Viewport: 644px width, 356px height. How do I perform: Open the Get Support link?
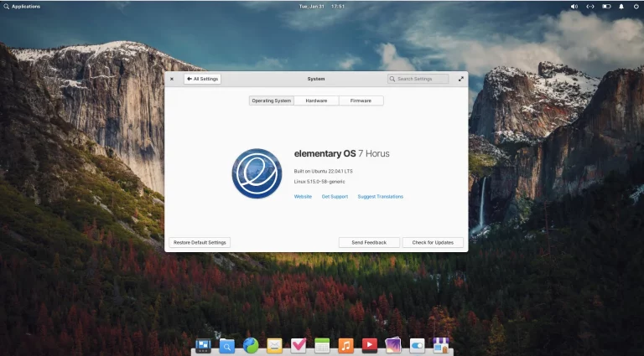point(335,197)
